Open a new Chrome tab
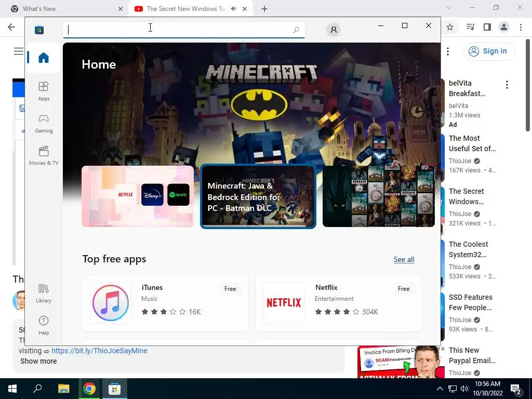The height and width of the screenshot is (399, 532). pyautogui.click(x=264, y=9)
